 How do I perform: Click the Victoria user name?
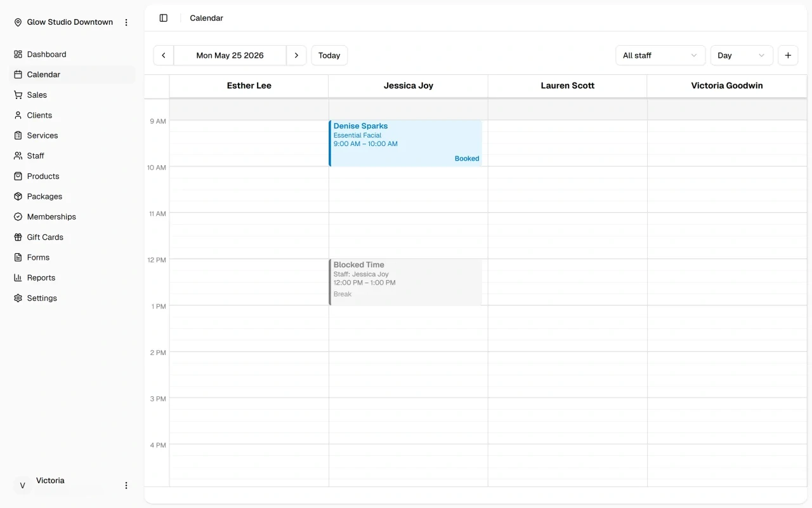tap(50, 481)
